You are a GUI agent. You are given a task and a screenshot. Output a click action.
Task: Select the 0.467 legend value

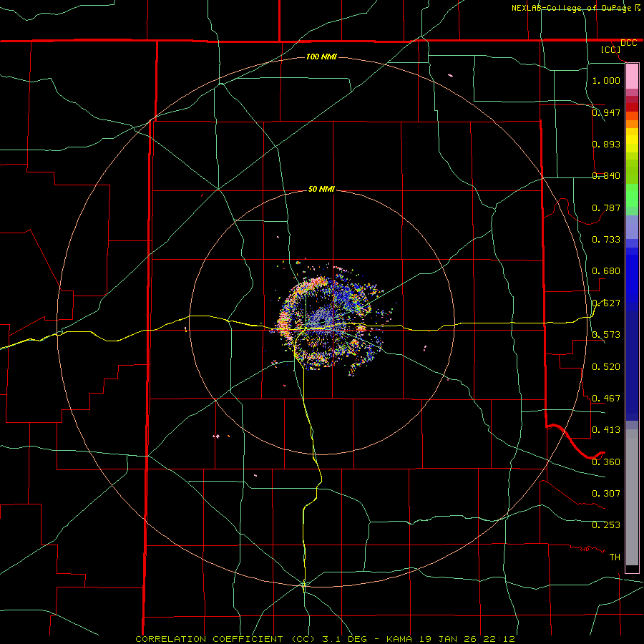pyautogui.click(x=606, y=398)
